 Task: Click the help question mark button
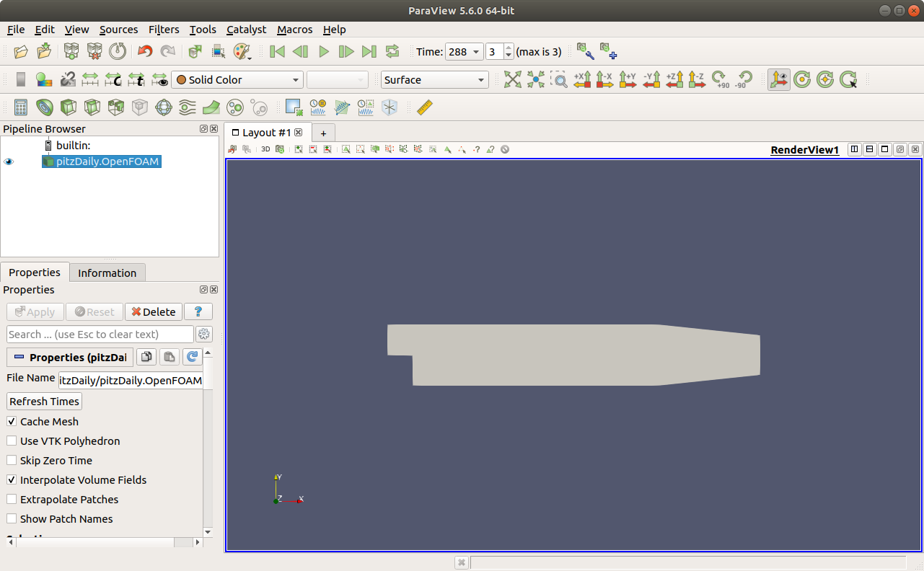click(198, 311)
